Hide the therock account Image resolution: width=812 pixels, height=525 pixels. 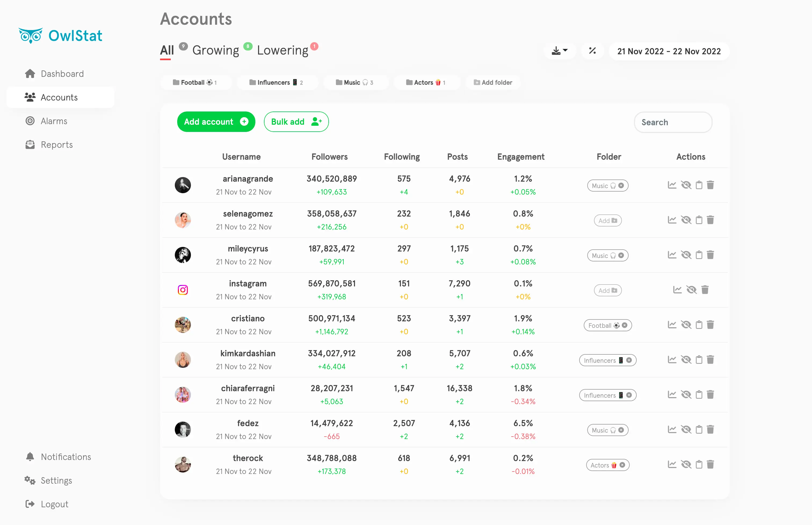(686, 465)
